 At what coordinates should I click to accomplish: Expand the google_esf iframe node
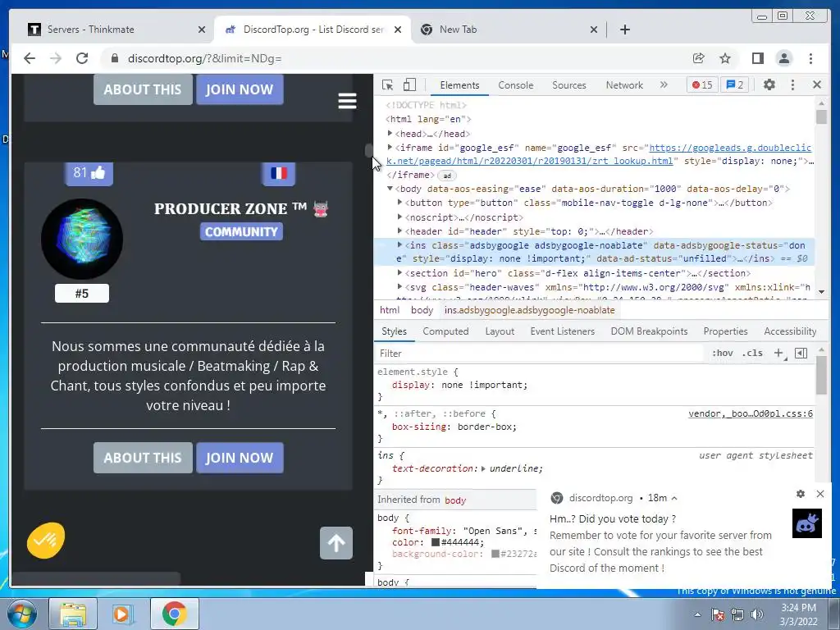click(x=390, y=147)
